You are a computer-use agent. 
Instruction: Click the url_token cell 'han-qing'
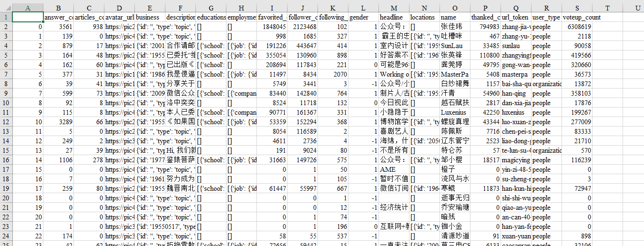click(x=516, y=93)
